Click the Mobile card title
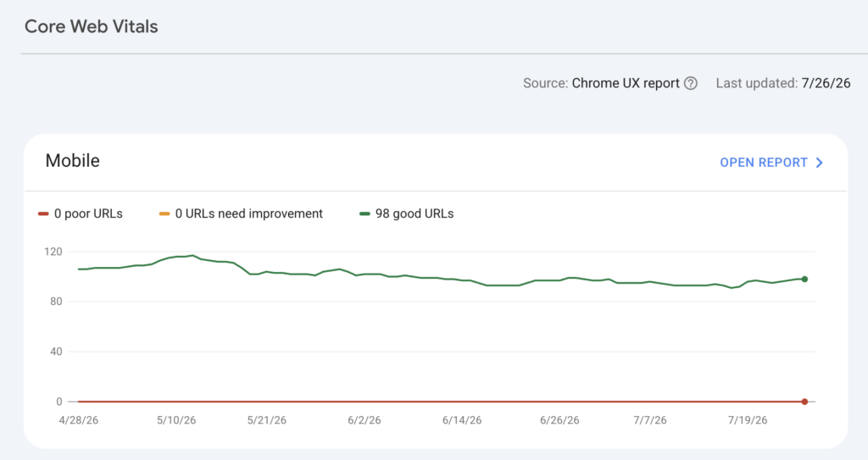The width and height of the screenshot is (868, 460). 73,160
